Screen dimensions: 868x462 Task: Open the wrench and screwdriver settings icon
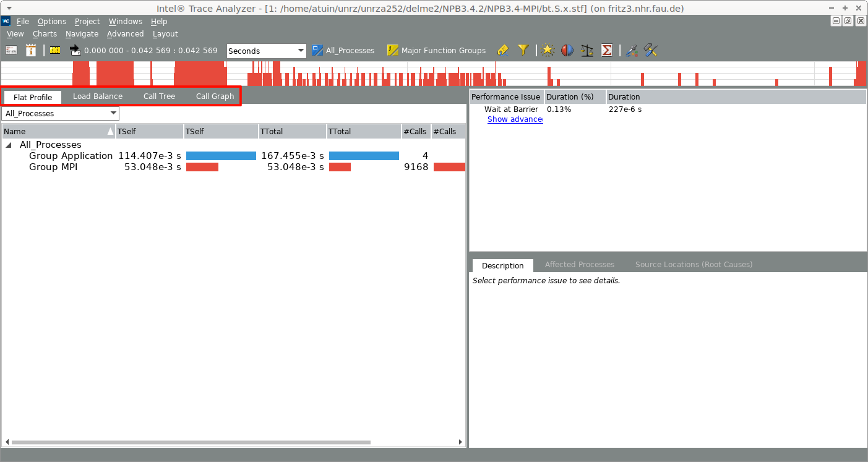(650, 50)
